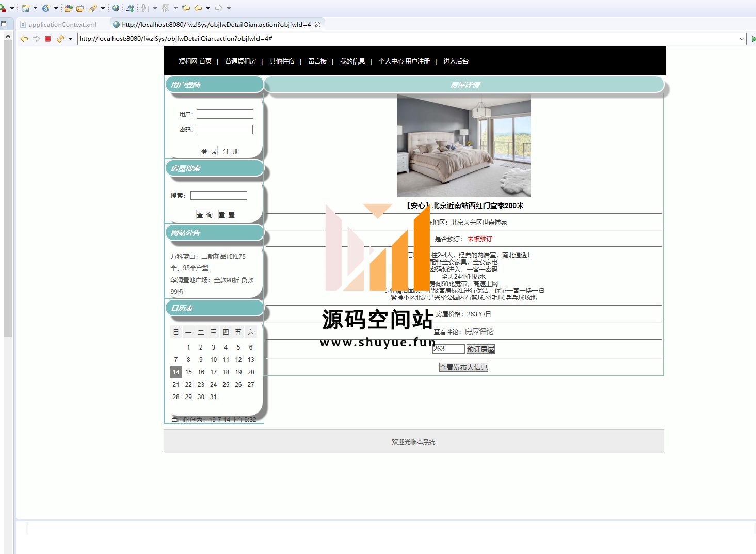Click the 查看发布人信息 button

pyautogui.click(x=463, y=367)
